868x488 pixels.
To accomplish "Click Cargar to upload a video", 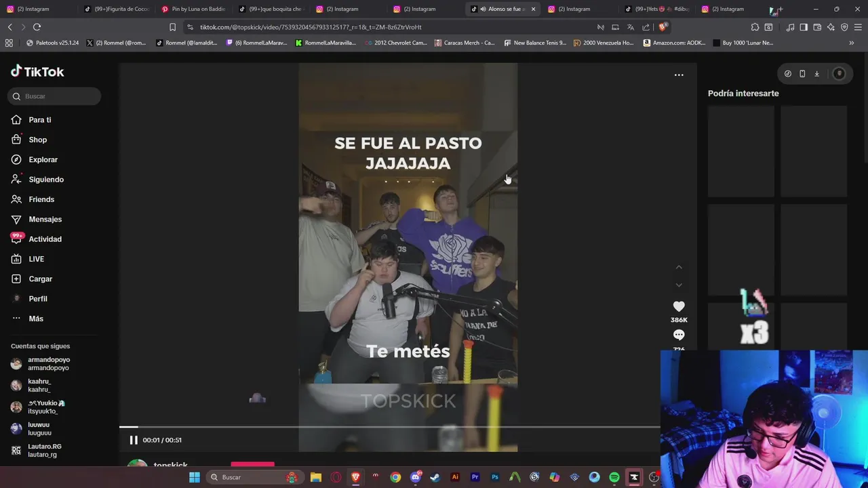I will (32, 279).
